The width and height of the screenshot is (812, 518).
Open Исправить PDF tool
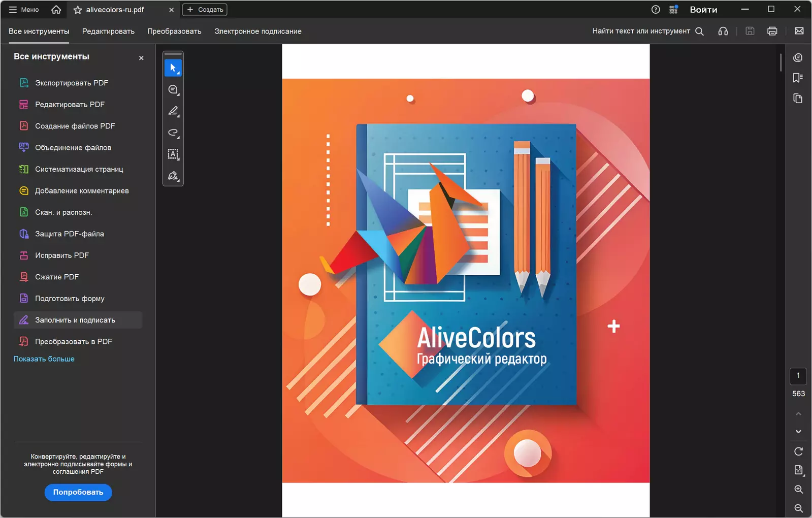click(78, 255)
